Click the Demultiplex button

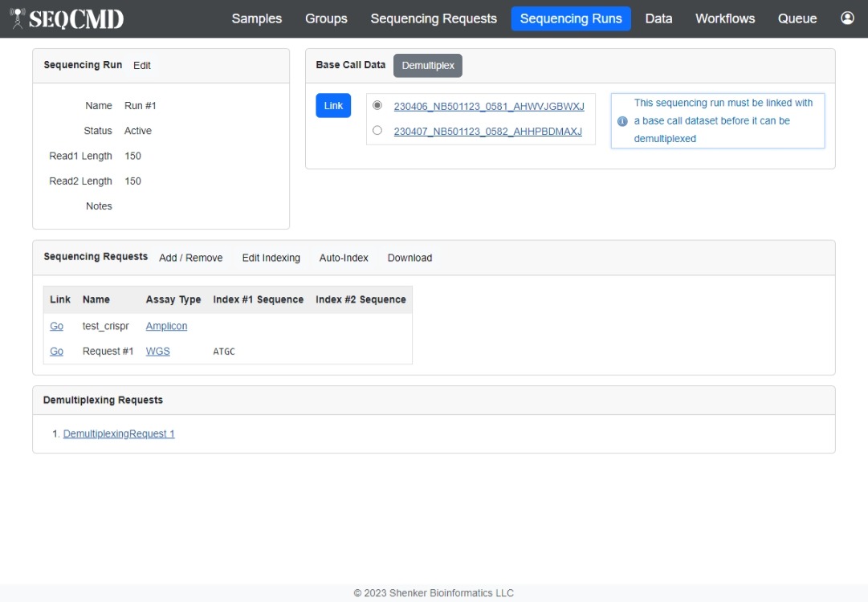click(x=427, y=66)
